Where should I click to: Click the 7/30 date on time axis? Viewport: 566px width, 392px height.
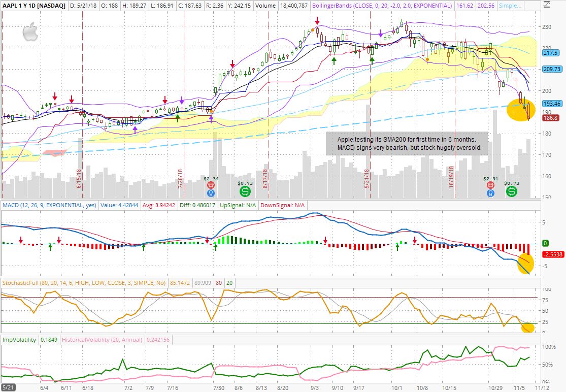(x=218, y=388)
